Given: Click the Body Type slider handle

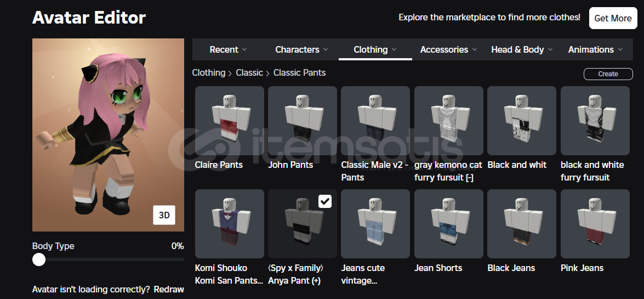Looking at the screenshot, I should [x=39, y=259].
